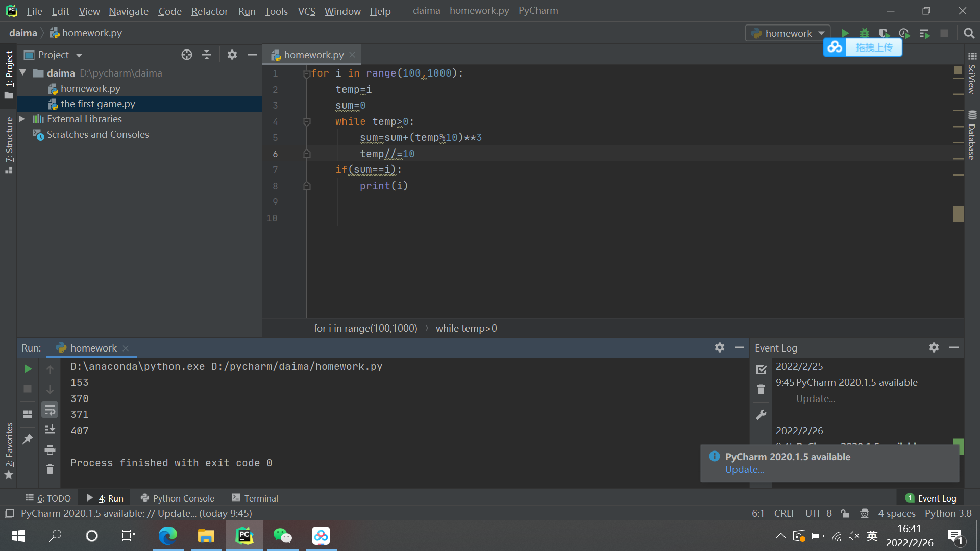Image resolution: width=980 pixels, height=551 pixels.
Task: Click the Debug bug icon in the toolbar
Action: 864,33
